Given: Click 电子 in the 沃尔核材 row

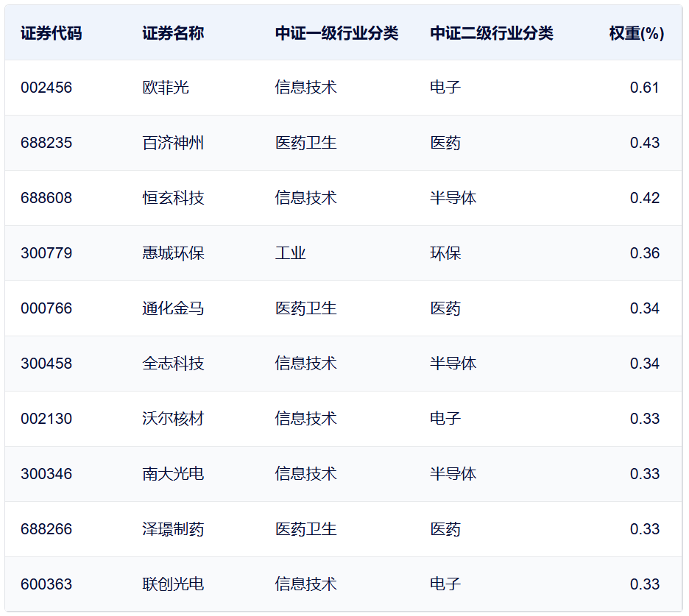Looking at the screenshot, I should click(445, 419).
